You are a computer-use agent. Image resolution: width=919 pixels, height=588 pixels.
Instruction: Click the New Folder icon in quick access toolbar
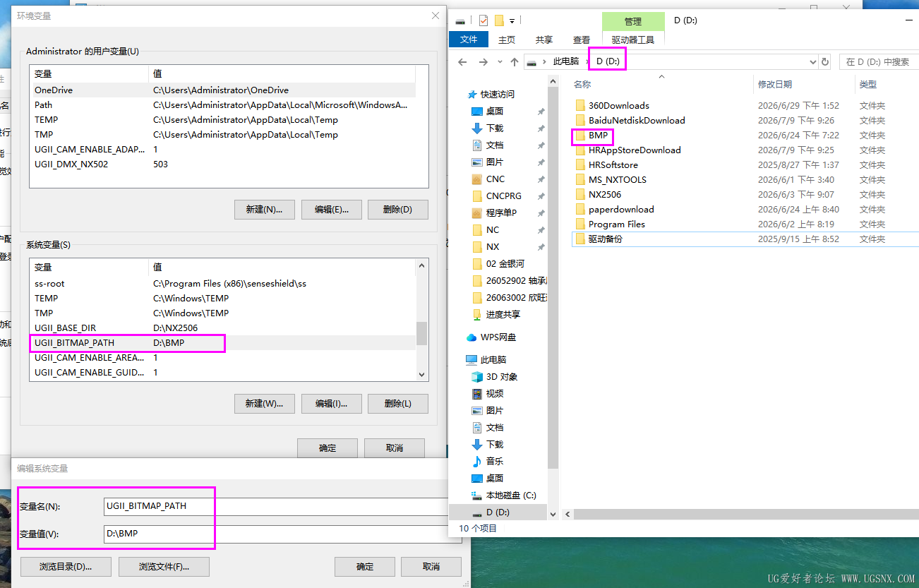pyautogui.click(x=499, y=20)
